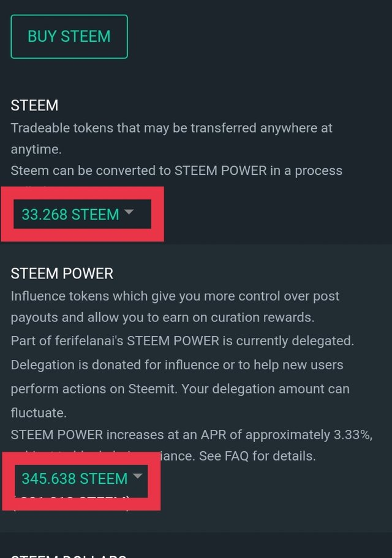The width and height of the screenshot is (392, 558).
Task: Click the partially visible STEEM DOLLARS heading
Action: point(69,555)
